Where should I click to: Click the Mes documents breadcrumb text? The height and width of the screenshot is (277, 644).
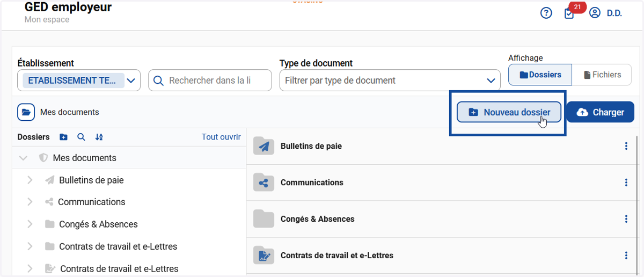[x=70, y=112]
